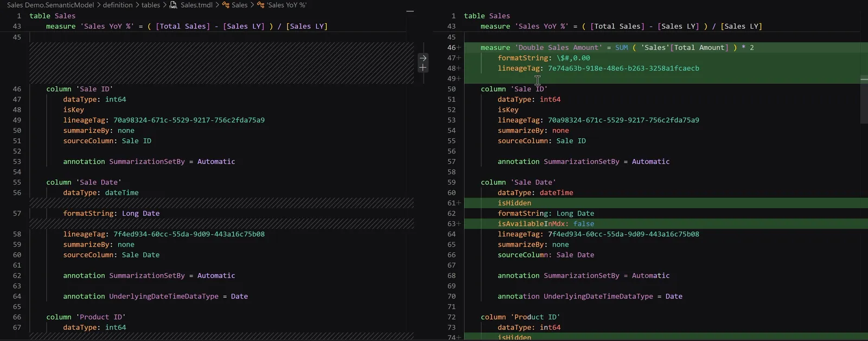Click the added 'isAvailableInMdx: false' line
868x341 pixels.
tap(546, 223)
